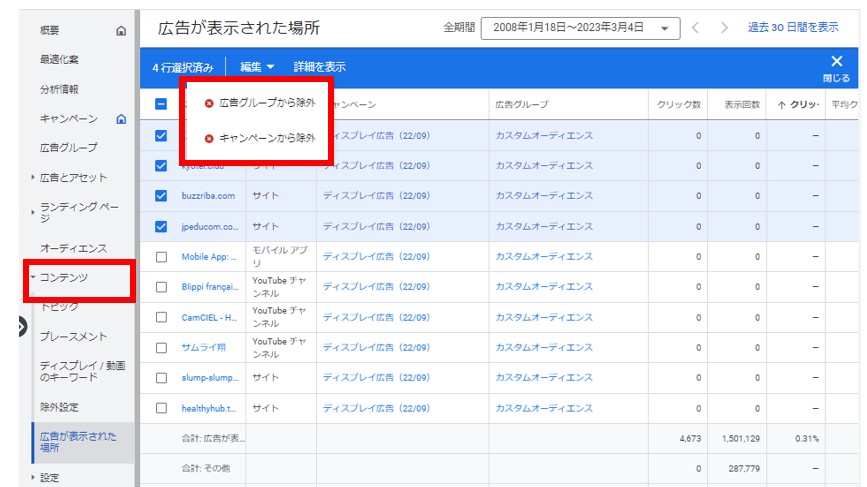This screenshot has width=867, height=487.
Task: Open 概要 in the sidebar
Action: (x=50, y=30)
